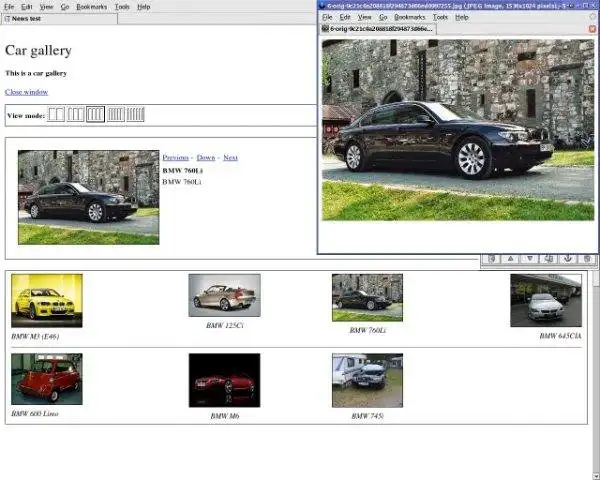The height and width of the screenshot is (480, 600).
Task: Click the Close window link
Action: 26,92
